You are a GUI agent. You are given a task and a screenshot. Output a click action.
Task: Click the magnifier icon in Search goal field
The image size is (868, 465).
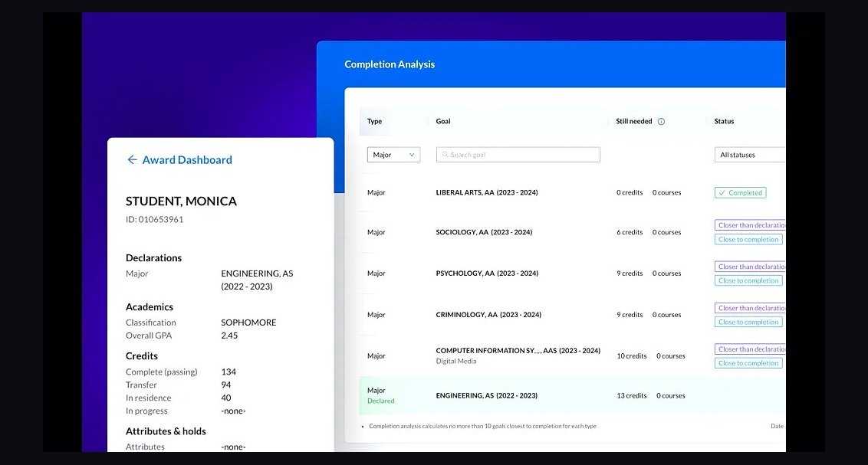(445, 155)
